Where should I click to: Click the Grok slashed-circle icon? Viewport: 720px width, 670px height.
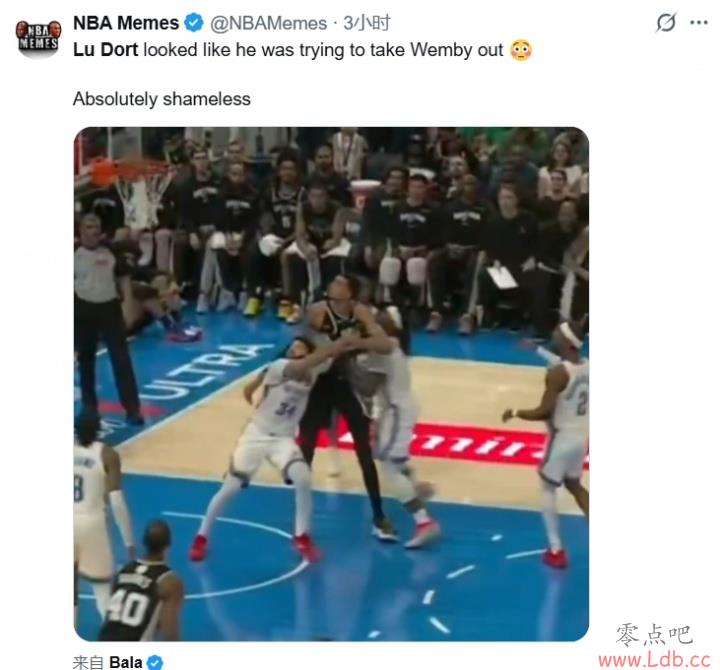pos(666,23)
